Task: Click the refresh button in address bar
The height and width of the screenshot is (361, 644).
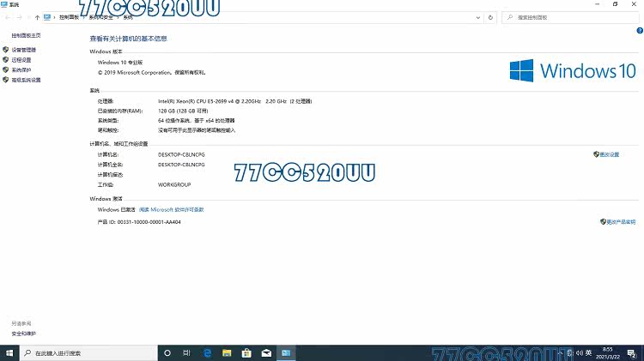Action: 490,18
